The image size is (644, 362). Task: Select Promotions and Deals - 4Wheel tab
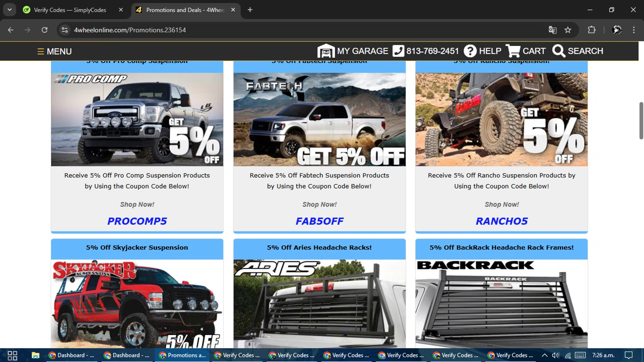click(x=185, y=10)
